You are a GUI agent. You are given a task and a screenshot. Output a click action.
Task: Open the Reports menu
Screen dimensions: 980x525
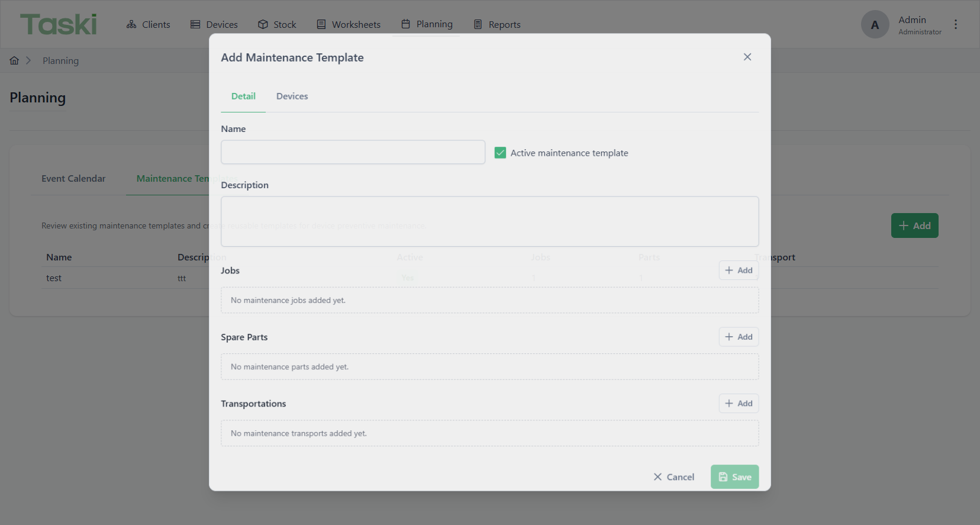pyautogui.click(x=497, y=24)
